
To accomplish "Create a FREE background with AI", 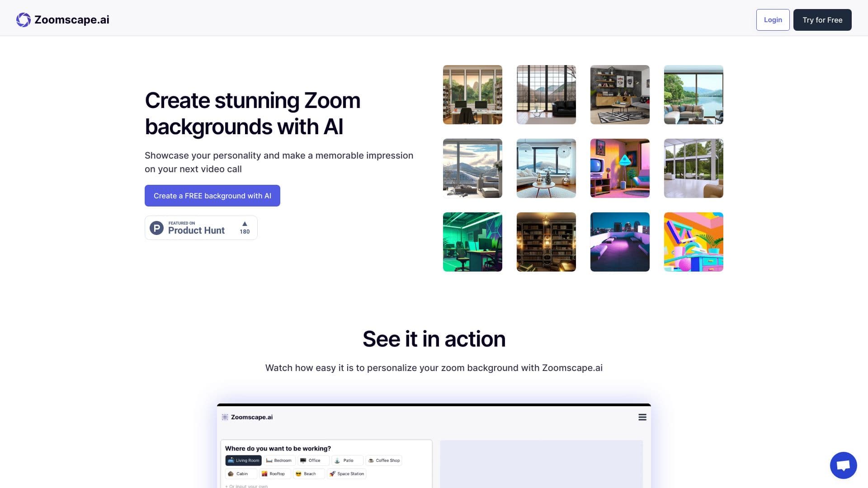I will click(x=212, y=196).
